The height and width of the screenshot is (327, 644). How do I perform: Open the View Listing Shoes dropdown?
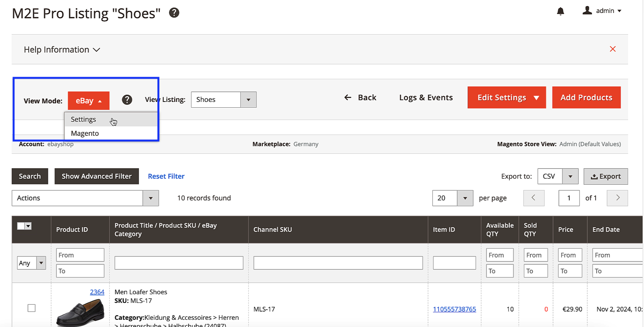pyautogui.click(x=224, y=100)
